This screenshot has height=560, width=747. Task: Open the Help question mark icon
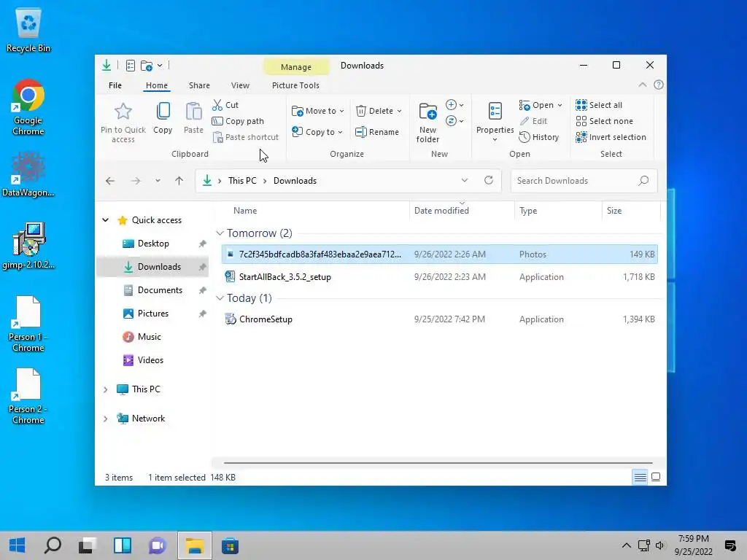tap(659, 85)
